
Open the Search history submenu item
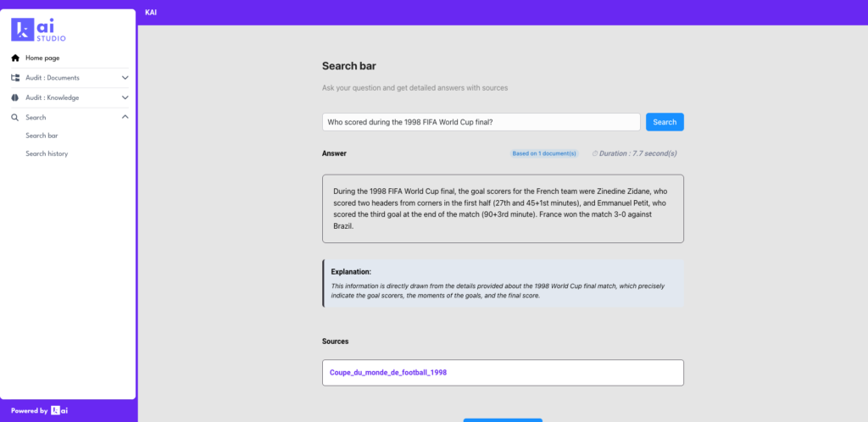point(47,153)
